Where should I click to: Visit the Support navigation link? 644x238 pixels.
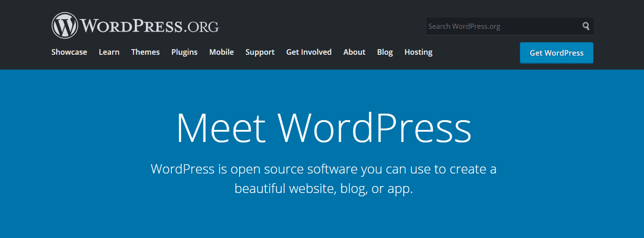260,52
